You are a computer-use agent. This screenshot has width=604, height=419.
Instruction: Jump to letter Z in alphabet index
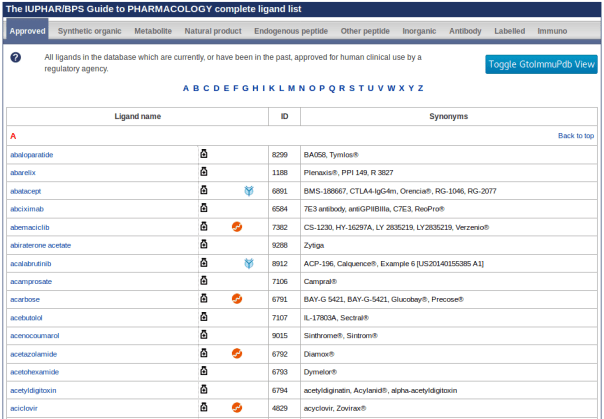(420, 88)
